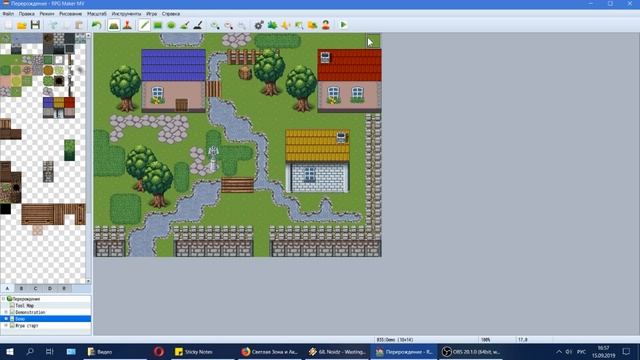Open the Character Generator icon

coord(326,25)
